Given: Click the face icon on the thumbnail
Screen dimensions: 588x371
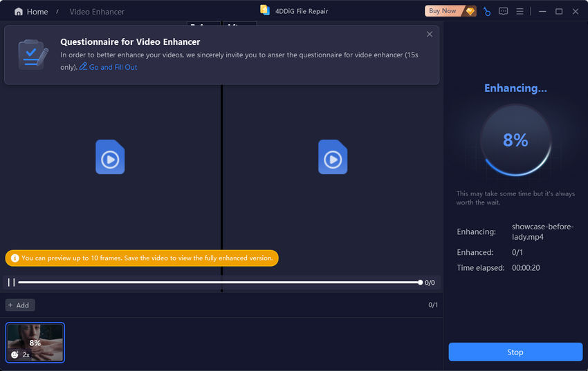Looking at the screenshot, I should pos(15,354).
